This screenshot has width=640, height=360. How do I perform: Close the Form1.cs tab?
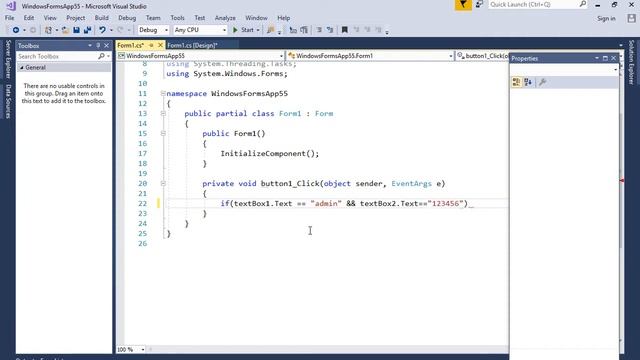click(x=160, y=45)
